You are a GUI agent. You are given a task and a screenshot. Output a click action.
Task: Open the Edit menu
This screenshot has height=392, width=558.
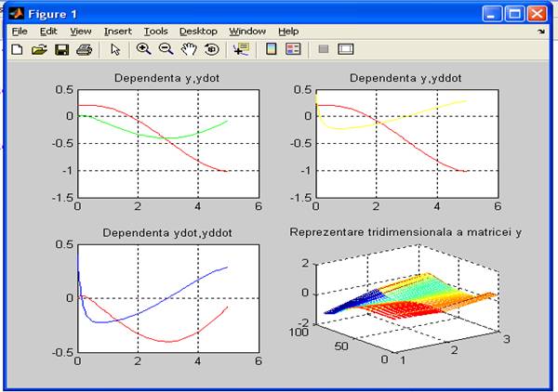click(48, 32)
